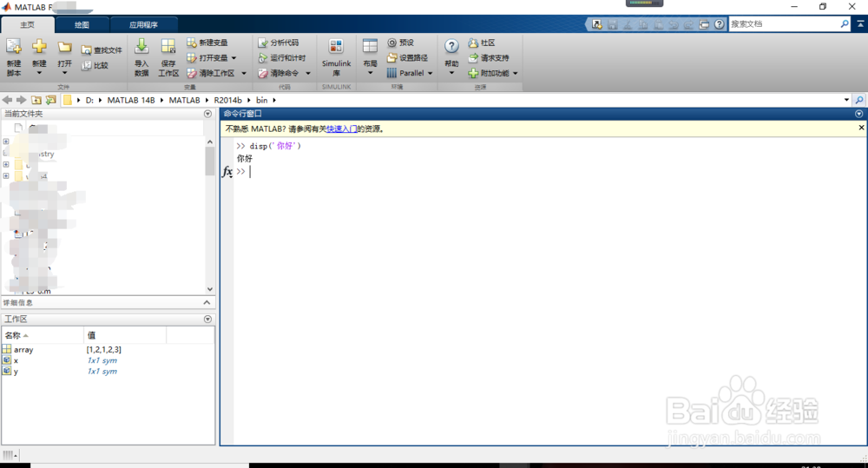Click the 打开 folder icon
The width and height of the screenshot is (868, 468).
pos(65,48)
